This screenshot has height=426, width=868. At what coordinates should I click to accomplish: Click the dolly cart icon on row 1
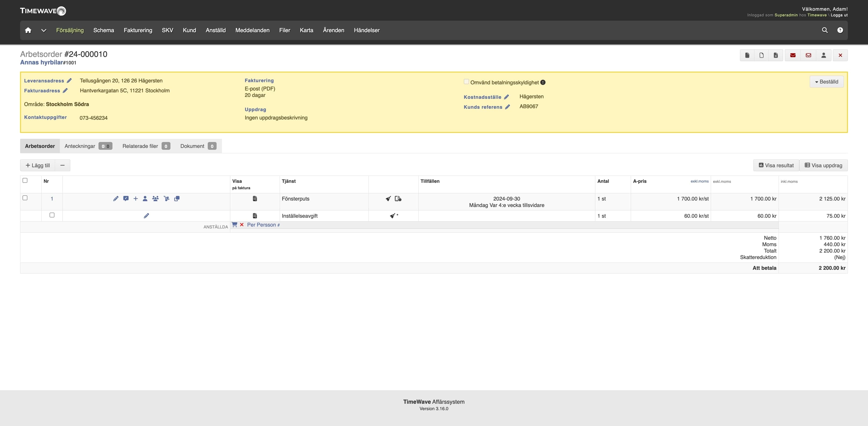pos(166,199)
